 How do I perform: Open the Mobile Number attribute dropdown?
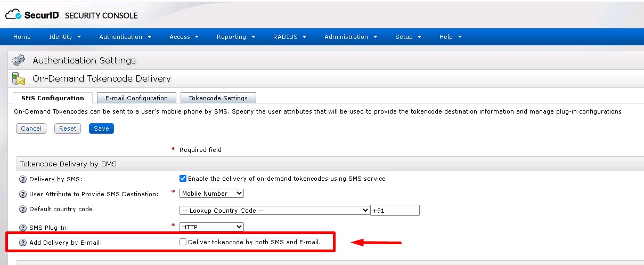click(211, 194)
